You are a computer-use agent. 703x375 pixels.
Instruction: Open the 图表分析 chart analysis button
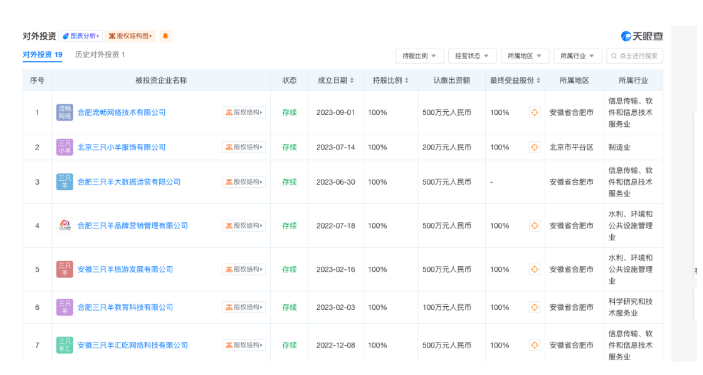pyautogui.click(x=81, y=36)
